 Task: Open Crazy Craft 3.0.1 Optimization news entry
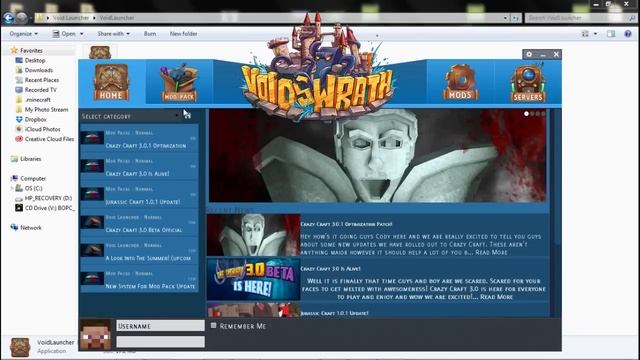(x=139, y=139)
